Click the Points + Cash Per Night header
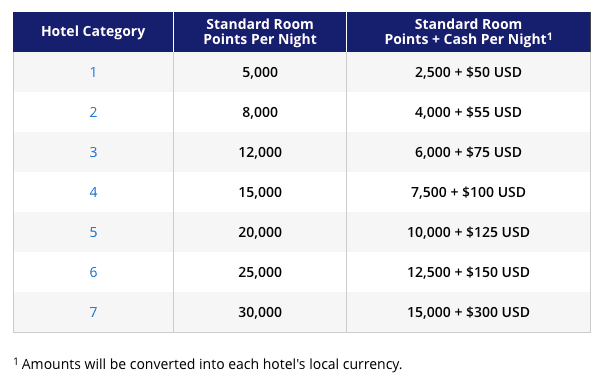The image size is (603, 382). click(468, 32)
